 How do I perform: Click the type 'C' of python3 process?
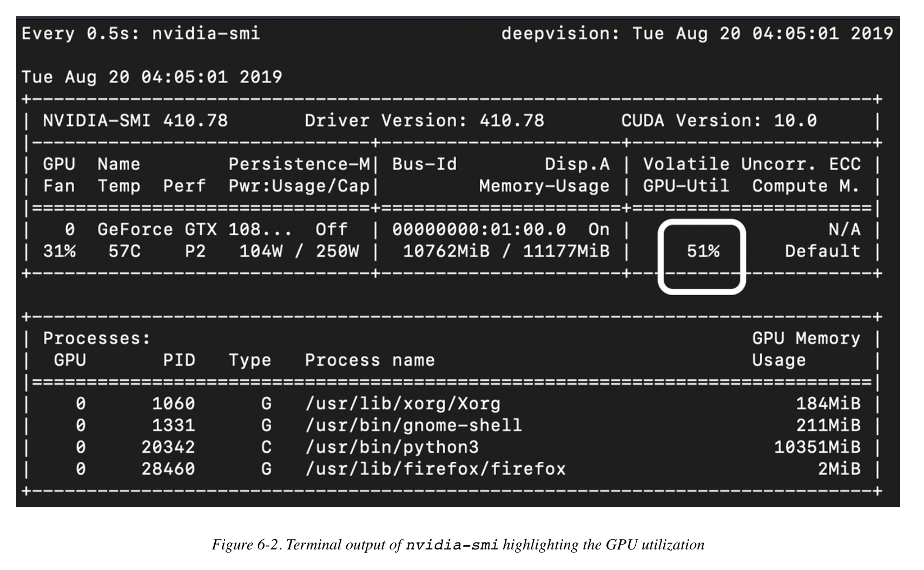[x=266, y=447]
